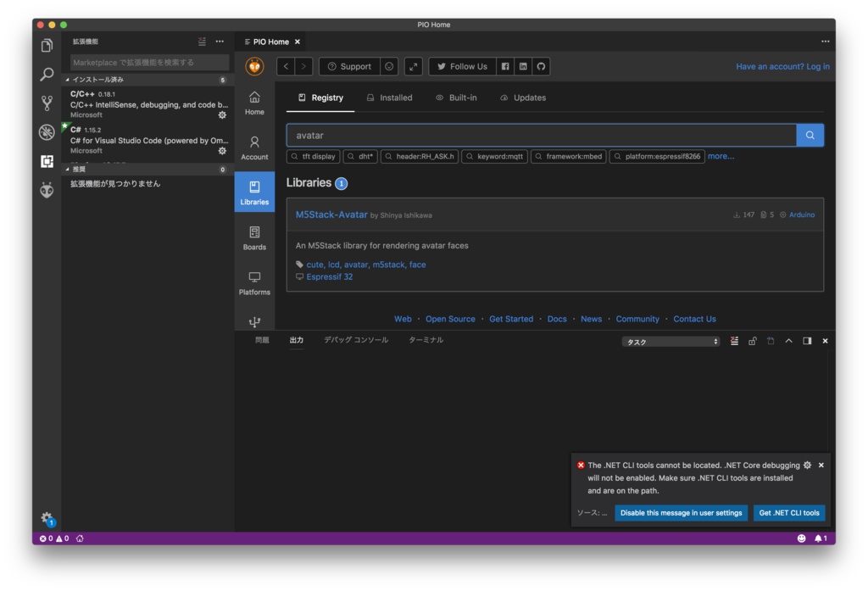The height and width of the screenshot is (591, 868).
Task: Switch to the Registry tab
Action: coord(320,98)
